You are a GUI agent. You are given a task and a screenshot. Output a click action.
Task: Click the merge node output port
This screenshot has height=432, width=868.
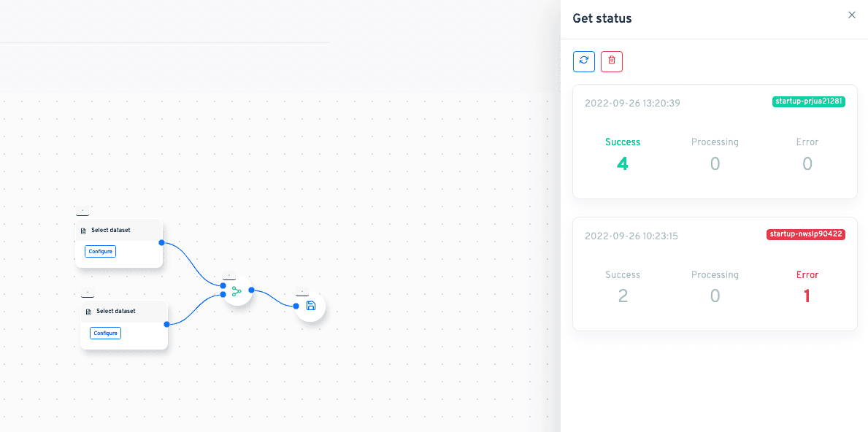click(x=251, y=290)
